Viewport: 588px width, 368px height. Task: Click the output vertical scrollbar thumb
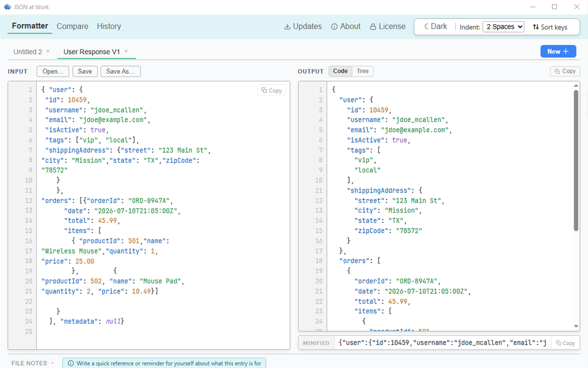(576, 161)
